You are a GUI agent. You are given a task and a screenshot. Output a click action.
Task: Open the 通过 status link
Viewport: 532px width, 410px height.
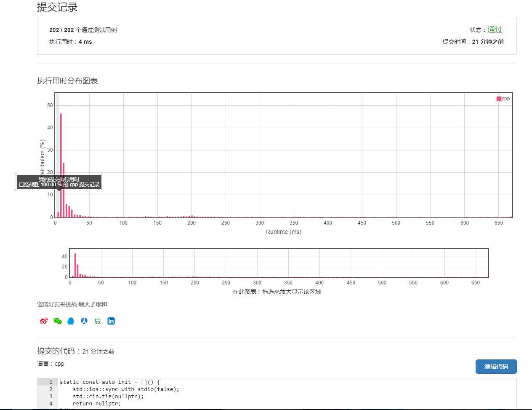click(495, 29)
